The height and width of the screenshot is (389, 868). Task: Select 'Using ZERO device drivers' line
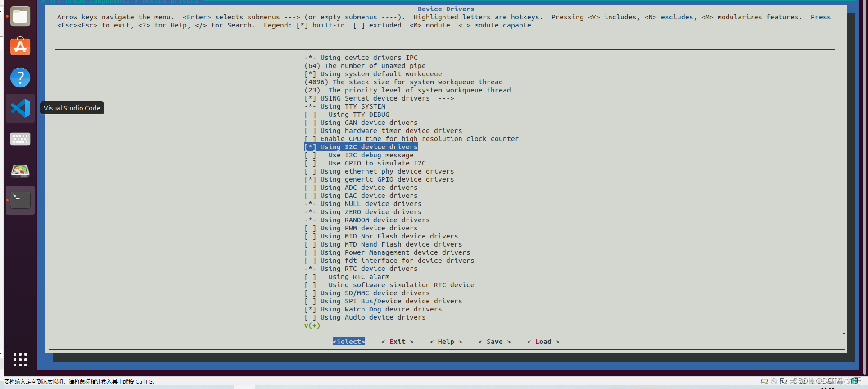pyautogui.click(x=363, y=212)
